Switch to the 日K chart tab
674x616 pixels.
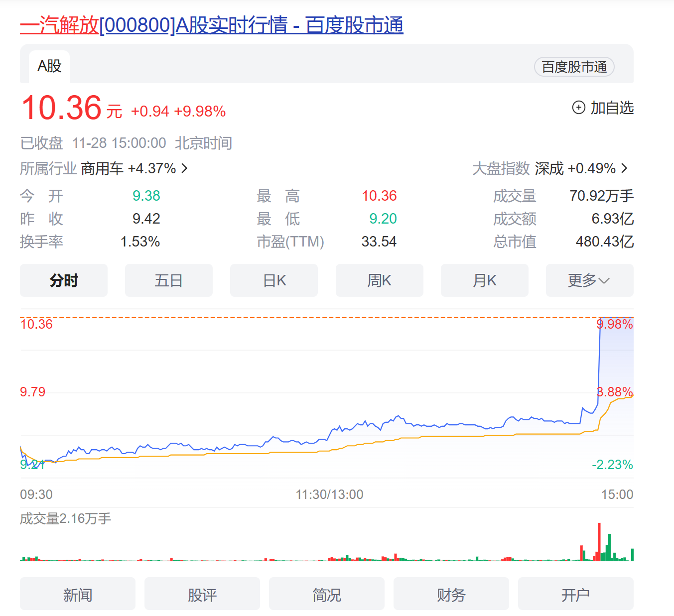[274, 280]
